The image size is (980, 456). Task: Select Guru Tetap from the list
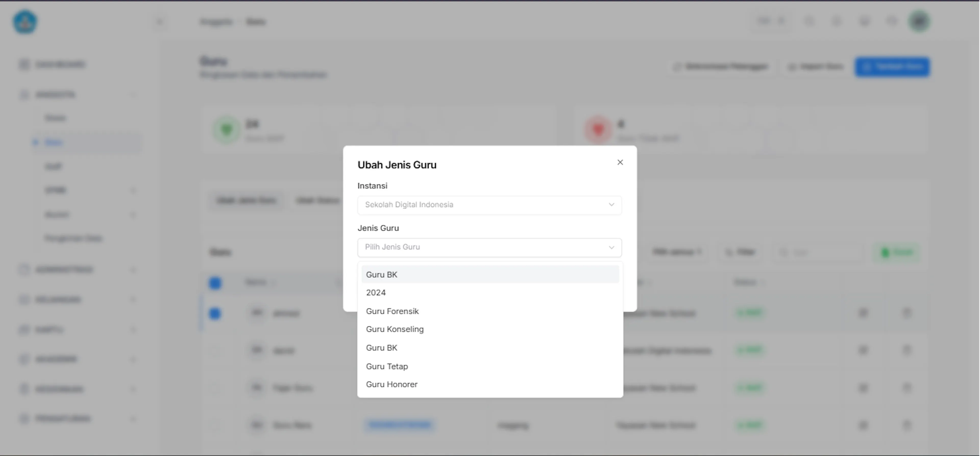(490, 366)
